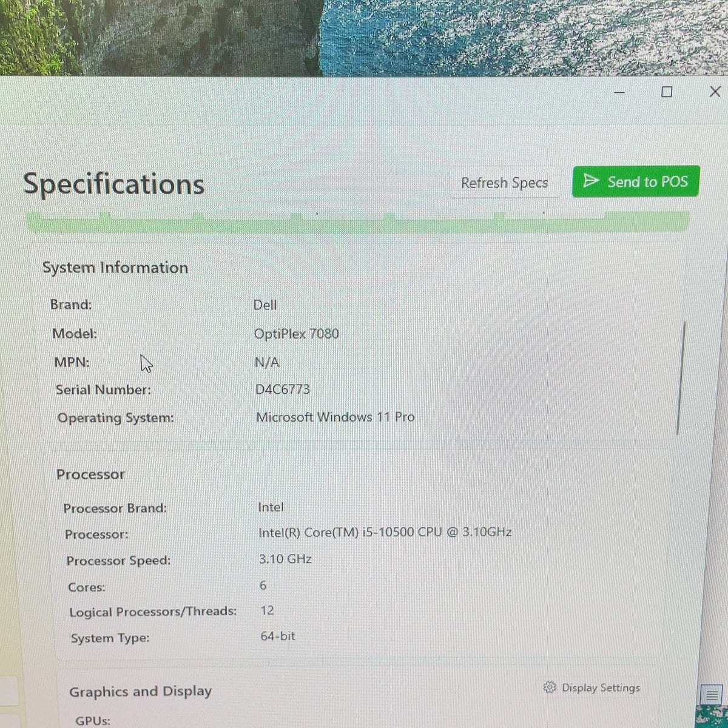Viewport: 728px width, 728px height.
Task: Click the System Type value 64-bit
Action: pos(278,636)
